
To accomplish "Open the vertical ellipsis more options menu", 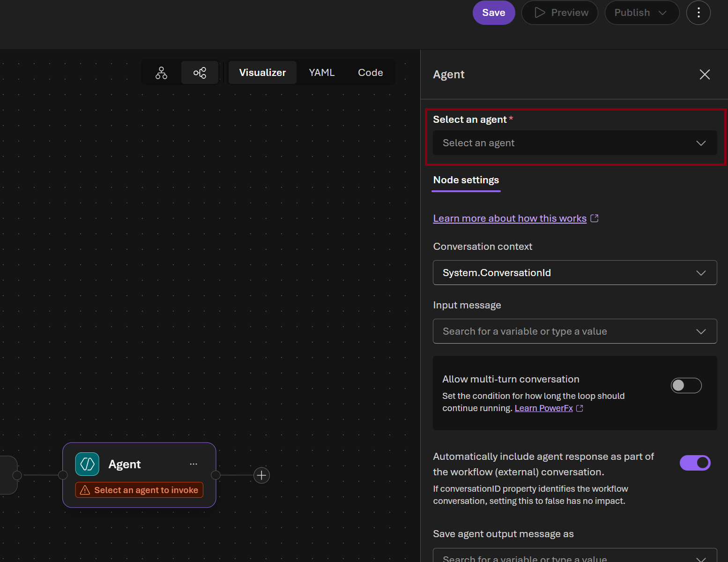I will coord(698,13).
